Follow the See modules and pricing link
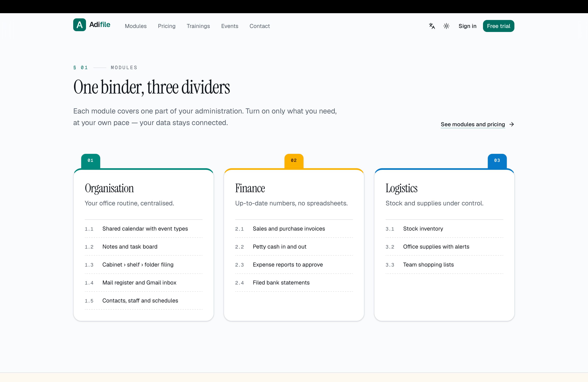588x382 pixels. (x=473, y=124)
